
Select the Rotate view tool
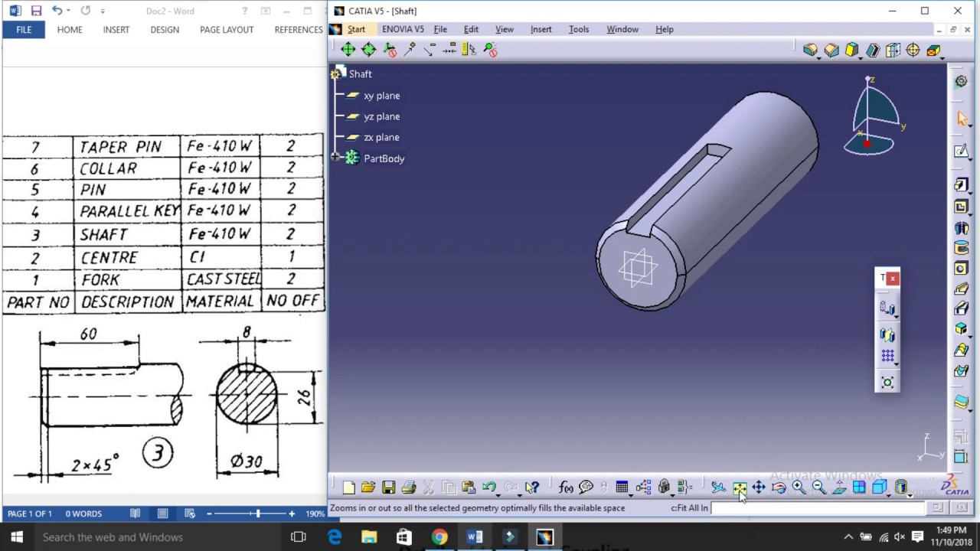point(779,487)
